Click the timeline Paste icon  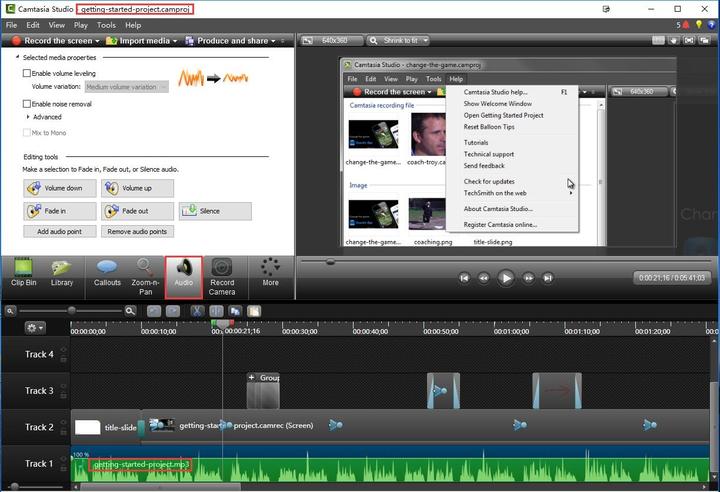pos(254,311)
